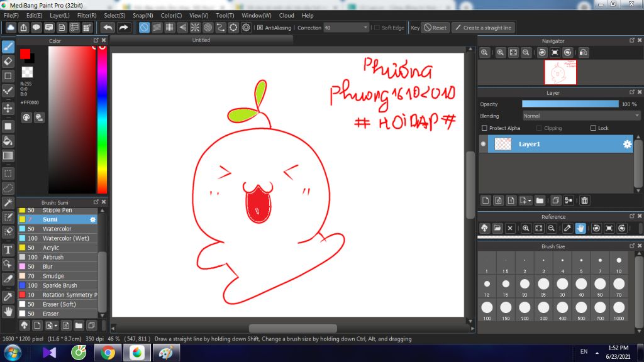Image resolution: width=644 pixels, height=362 pixels.
Task: Adjust the layer Opacity slider
Action: tap(570, 104)
